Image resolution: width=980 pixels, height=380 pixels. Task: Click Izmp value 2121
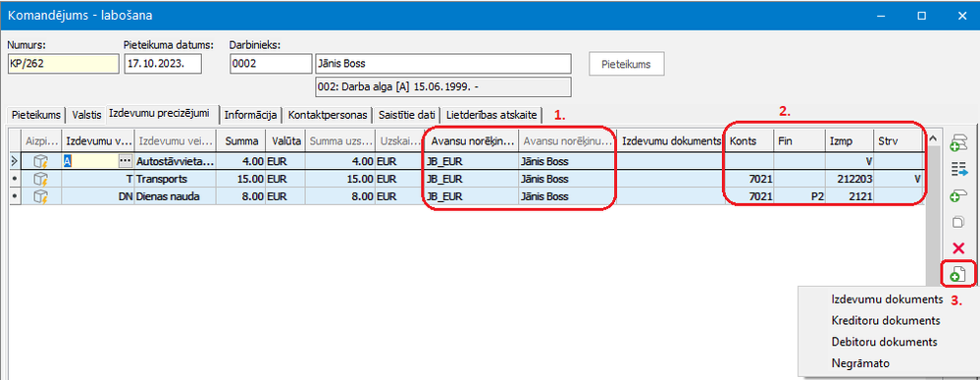[849, 196]
